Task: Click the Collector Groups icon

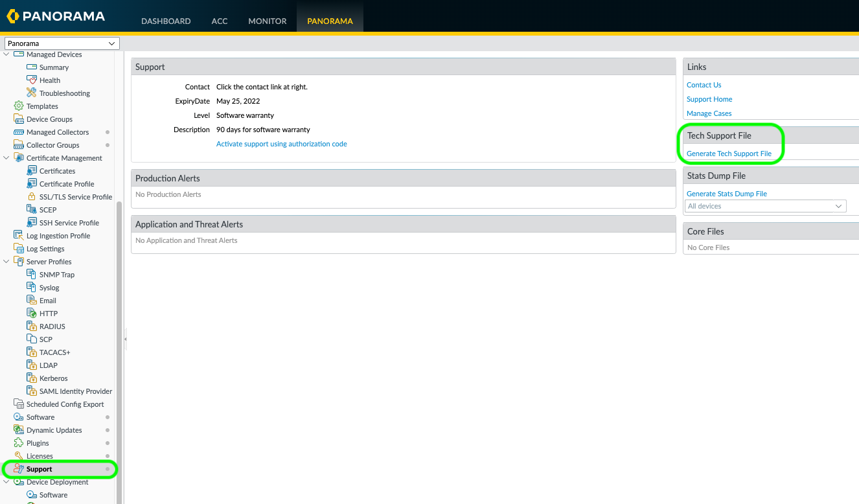Action: (19, 145)
